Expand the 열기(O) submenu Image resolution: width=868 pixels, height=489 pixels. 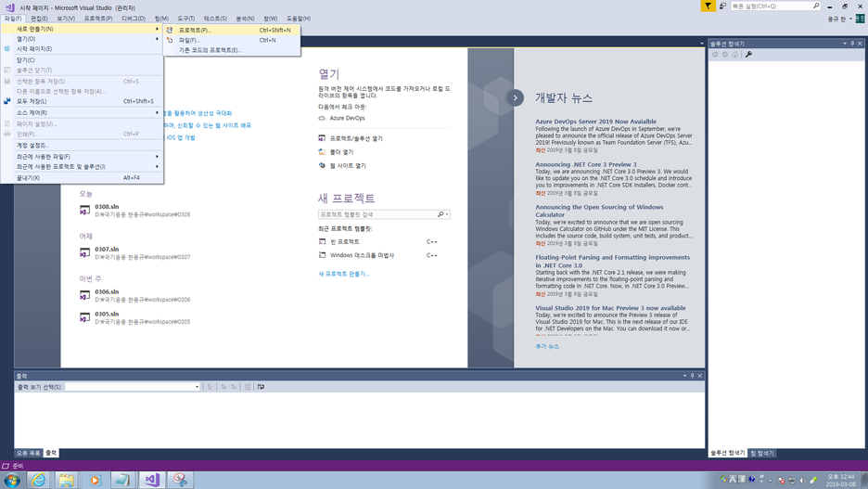pyautogui.click(x=82, y=39)
